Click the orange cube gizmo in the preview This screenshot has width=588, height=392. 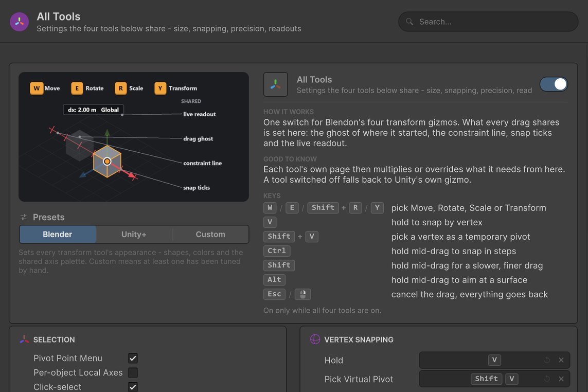pyautogui.click(x=107, y=162)
